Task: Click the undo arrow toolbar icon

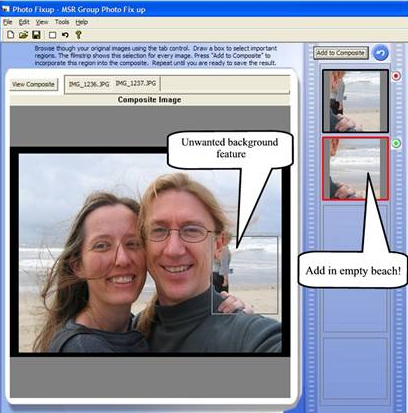Action: [x=65, y=35]
